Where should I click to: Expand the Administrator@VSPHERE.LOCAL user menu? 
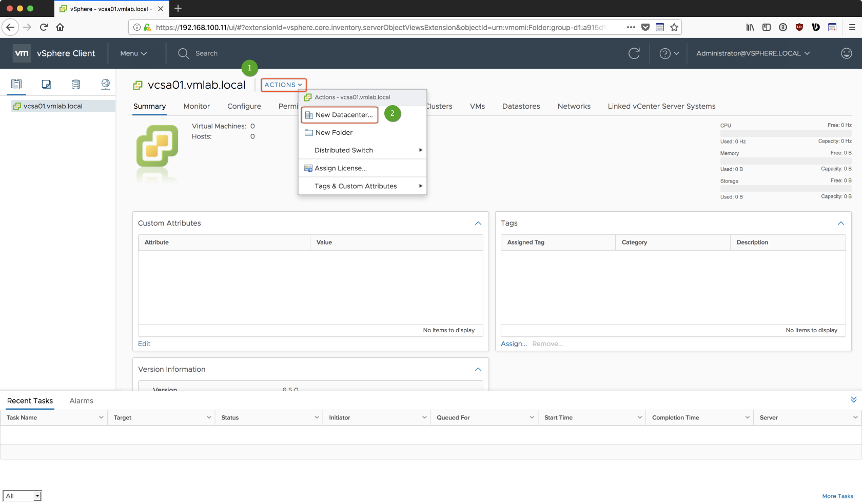pyautogui.click(x=753, y=53)
